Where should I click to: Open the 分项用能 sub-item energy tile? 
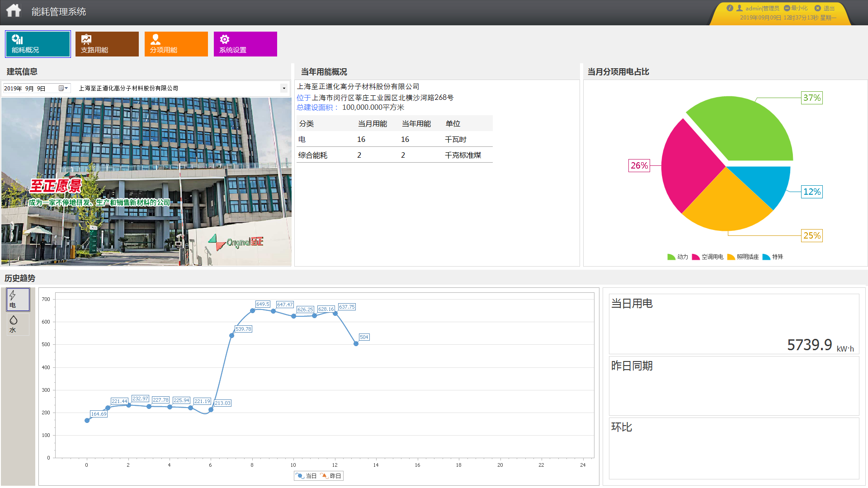click(x=176, y=44)
